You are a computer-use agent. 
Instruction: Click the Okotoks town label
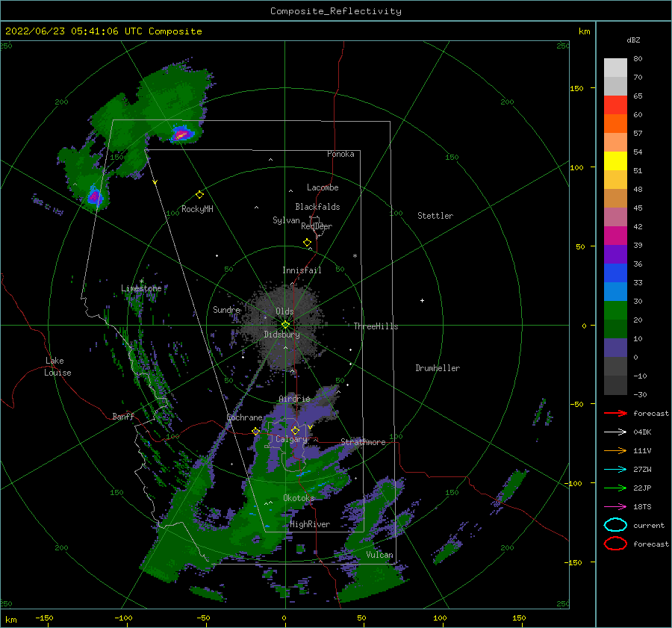(299, 498)
